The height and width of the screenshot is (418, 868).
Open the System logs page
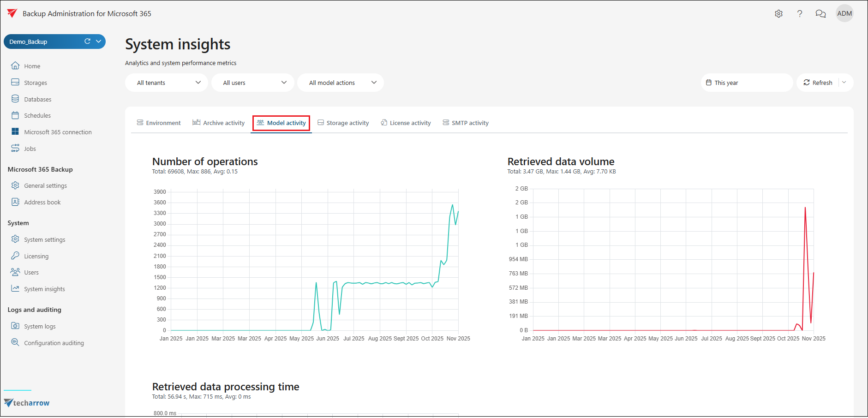pyautogui.click(x=40, y=327)
